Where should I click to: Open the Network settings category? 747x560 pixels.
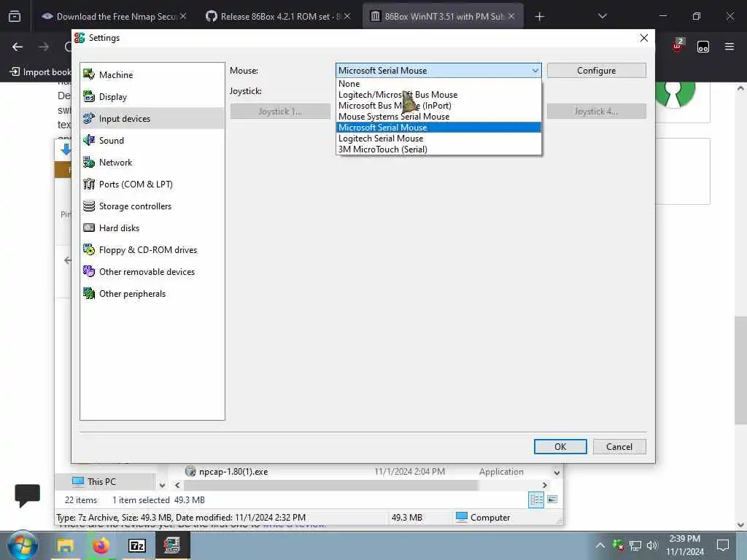click(152, 163)
